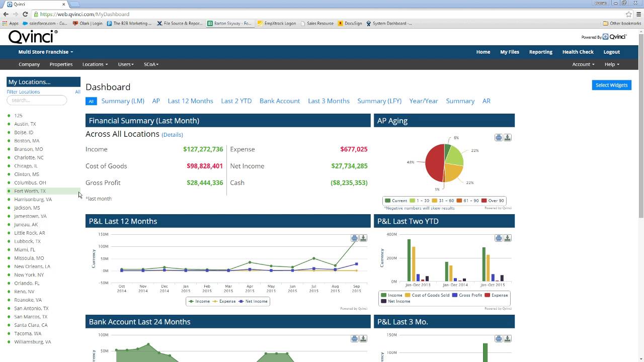Download the P&L Last 12 Months chart

tap(363, 238)
